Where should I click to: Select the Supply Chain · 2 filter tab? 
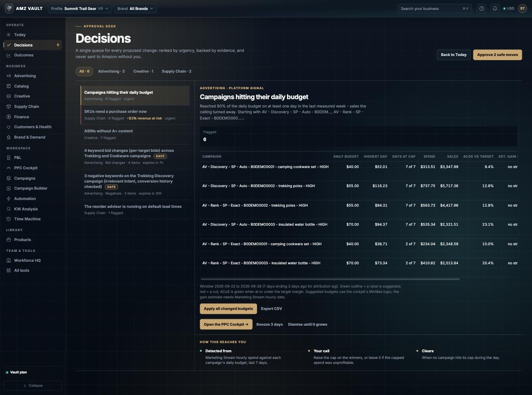coord(177,71)
